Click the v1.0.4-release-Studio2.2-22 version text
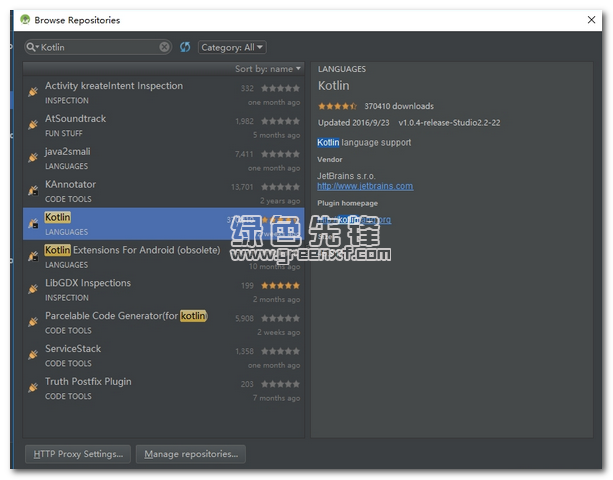Viewport: 613px width, 480px height. 449,123
